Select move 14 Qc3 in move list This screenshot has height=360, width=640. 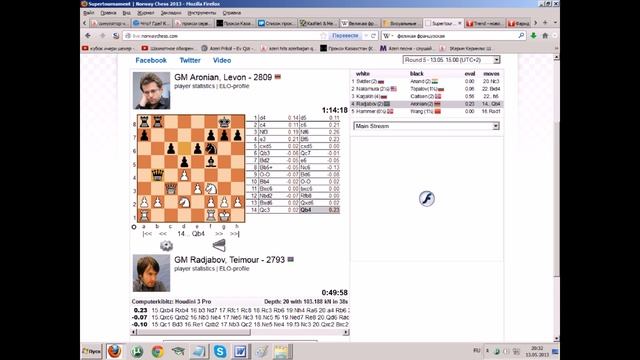[x=264, y=210]
